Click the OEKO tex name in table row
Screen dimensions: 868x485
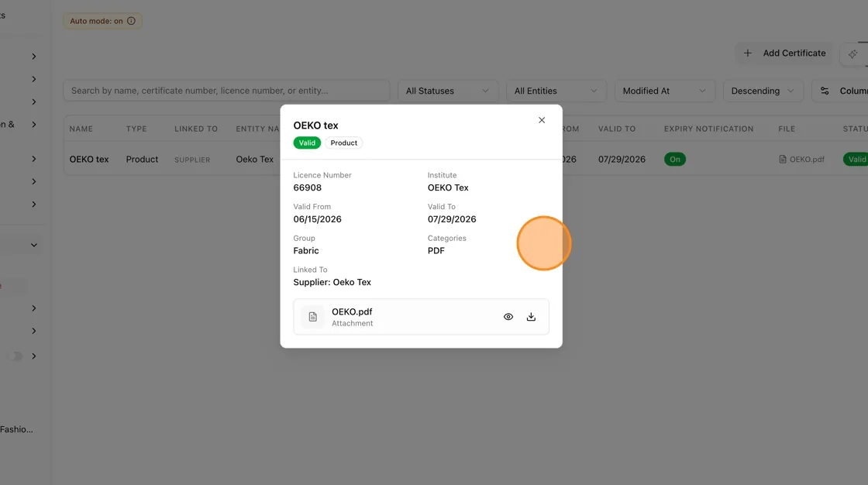[x=89, y=160]
